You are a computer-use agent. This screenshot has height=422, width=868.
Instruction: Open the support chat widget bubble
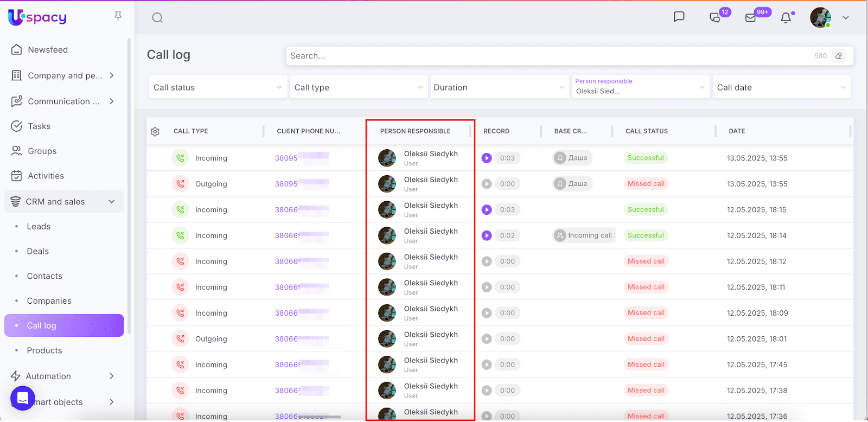tap(23, 398)
